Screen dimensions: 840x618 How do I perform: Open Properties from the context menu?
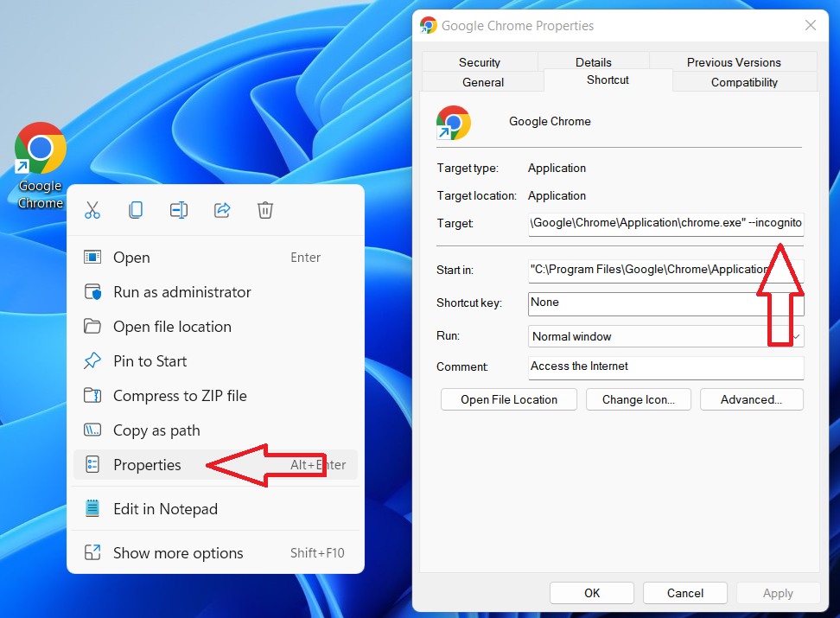coord(215,465)
